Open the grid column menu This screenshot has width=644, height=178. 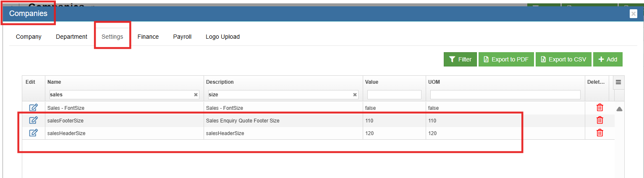coord(618,82)
